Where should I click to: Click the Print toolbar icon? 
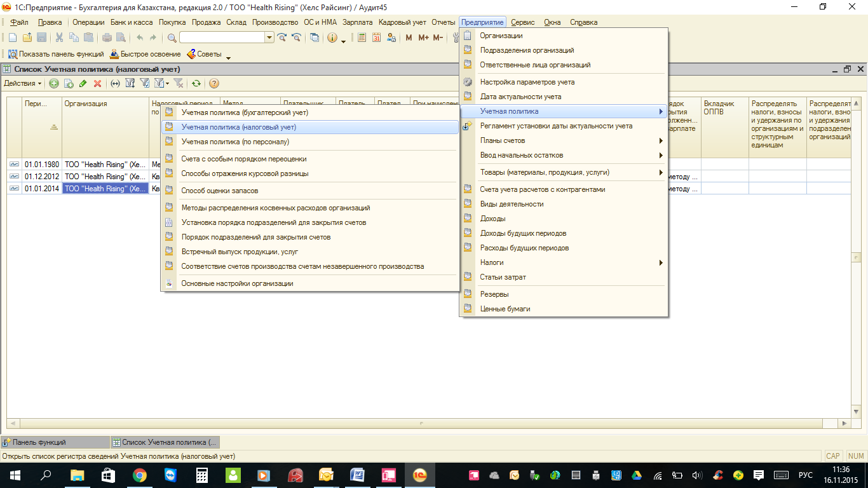click(106, 37)
